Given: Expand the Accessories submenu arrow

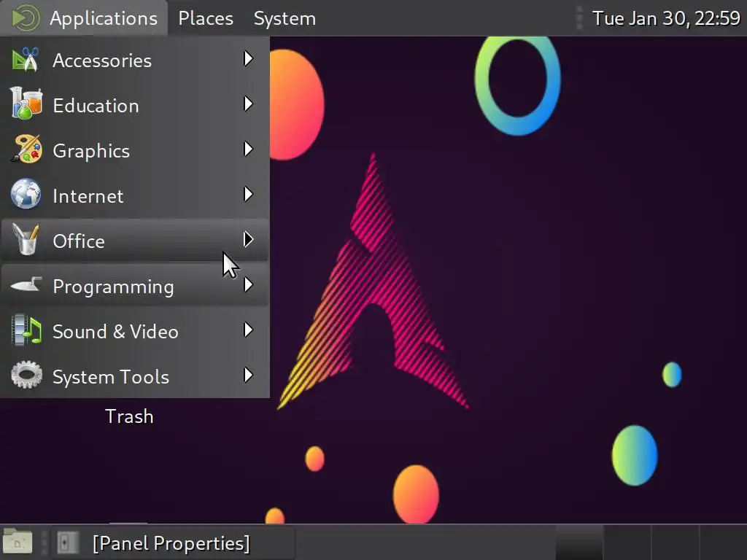Looking at the screenshot, I should tap(248, 59).
